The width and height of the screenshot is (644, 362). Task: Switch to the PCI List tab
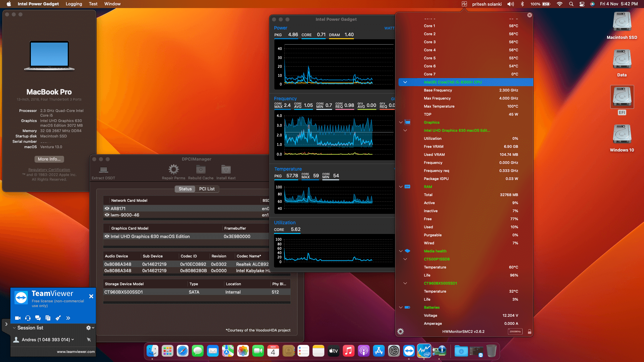point(207,189)
